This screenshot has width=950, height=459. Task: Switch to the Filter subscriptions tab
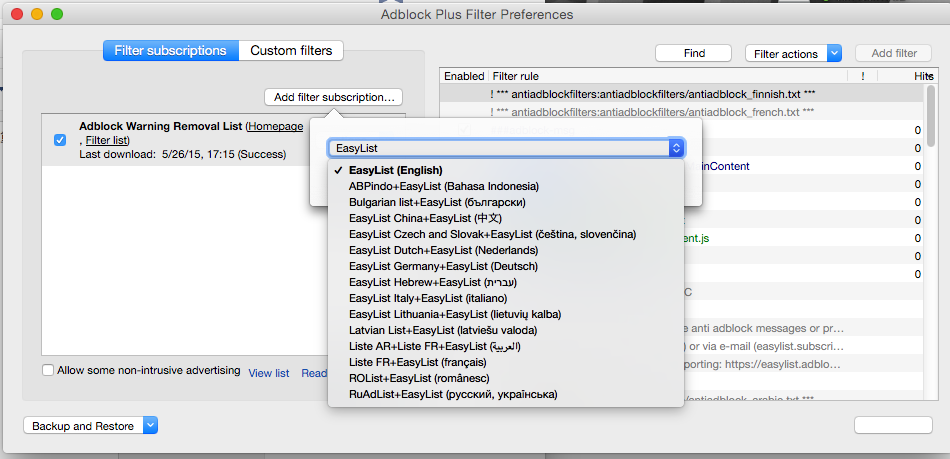(170, 50)
